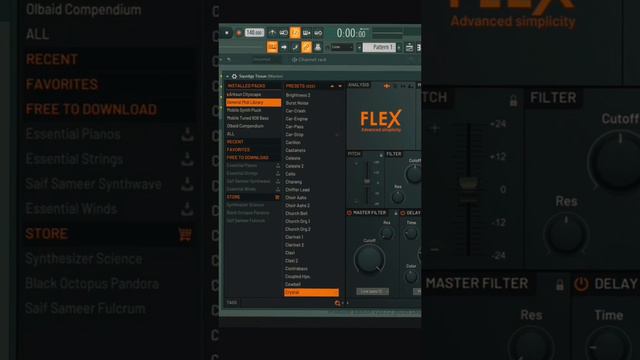Select the highlighted Crystal preset

pyautogui.click(x=311, y=292)
